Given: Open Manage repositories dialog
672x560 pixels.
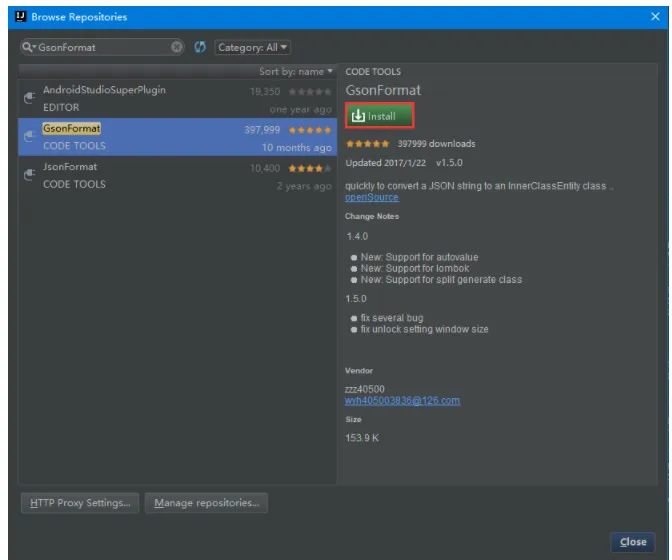Looking at the screenshot, I should (206, 503).
